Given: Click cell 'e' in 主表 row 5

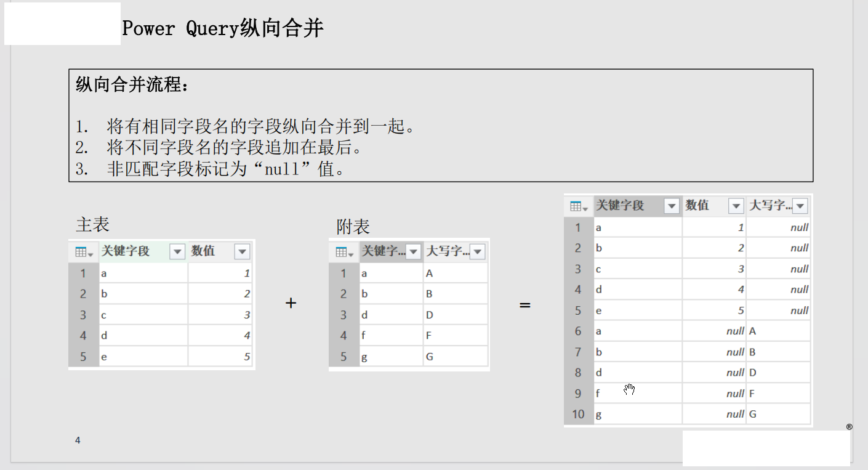Looking at the screenshot, I should point(143,357).
